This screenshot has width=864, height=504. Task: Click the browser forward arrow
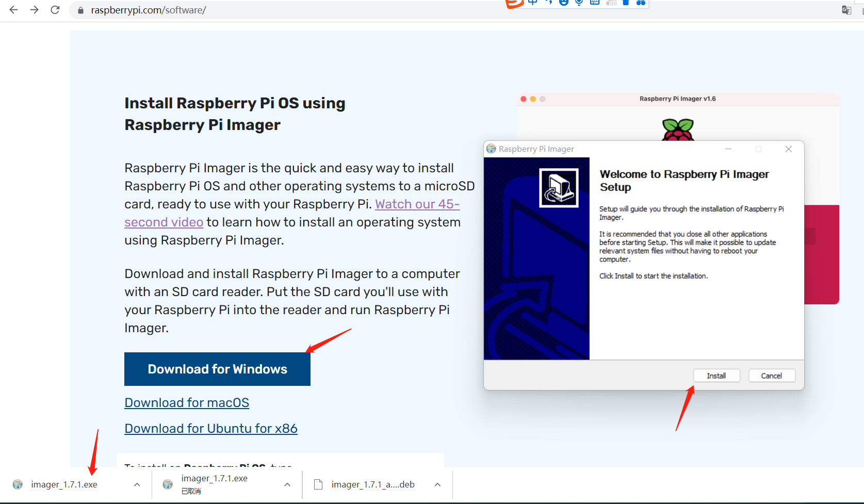click(35, 10)
